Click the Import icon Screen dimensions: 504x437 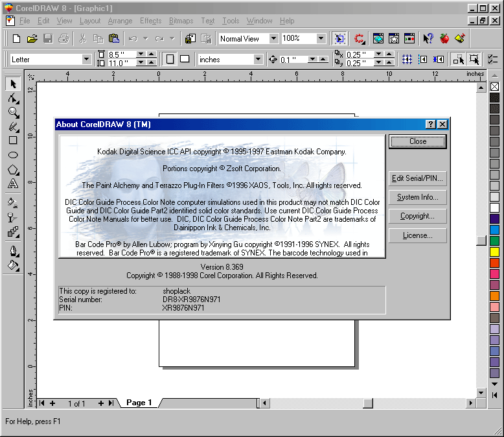(x=190, y=39)
